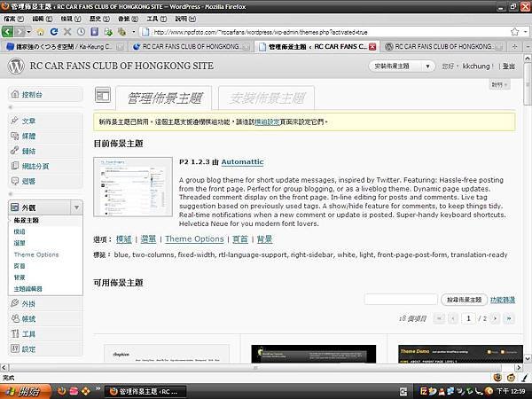Screen dimensions: 532x399
Task: Click Firefox quick launch icon in taskbar
Action: (x=62, y=392)
